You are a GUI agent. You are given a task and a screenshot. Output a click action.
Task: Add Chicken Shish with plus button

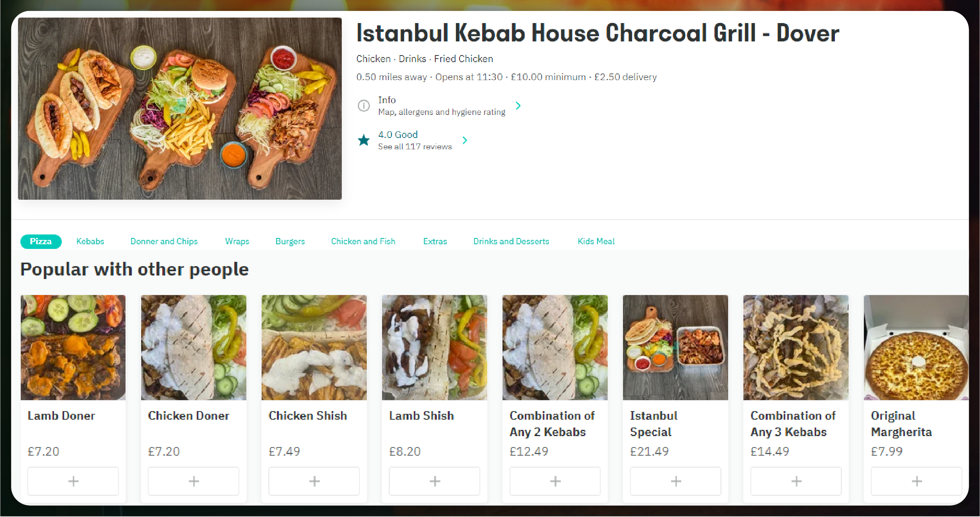point(314,481)
